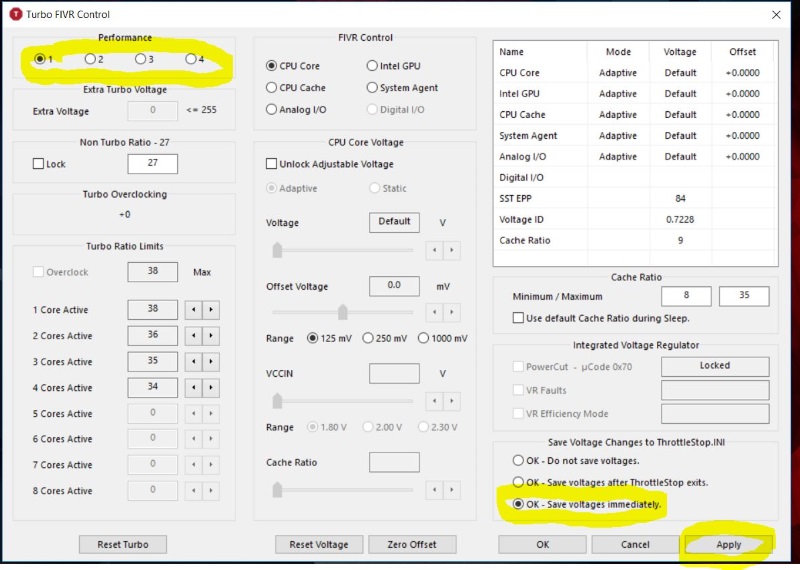Viewport: 800px width, 570px height.
Task: Click the Cache Ratio slider thumb
Action: [277, 490]
